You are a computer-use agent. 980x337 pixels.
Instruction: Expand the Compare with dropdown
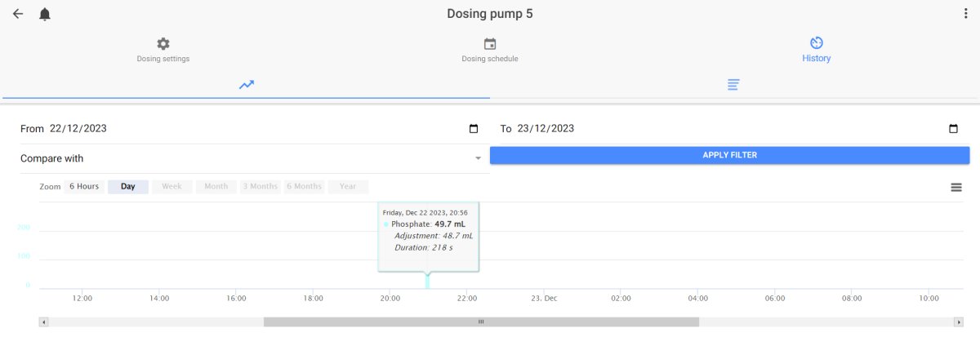pyautogui.click(x=250, y=158)
